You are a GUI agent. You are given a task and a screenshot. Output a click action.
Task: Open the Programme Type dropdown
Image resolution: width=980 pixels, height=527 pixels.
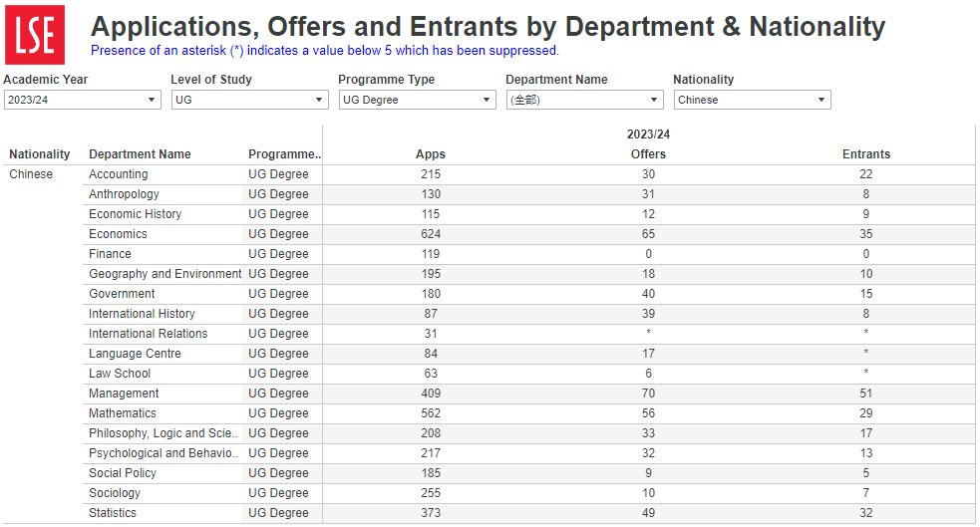point(417,100)
